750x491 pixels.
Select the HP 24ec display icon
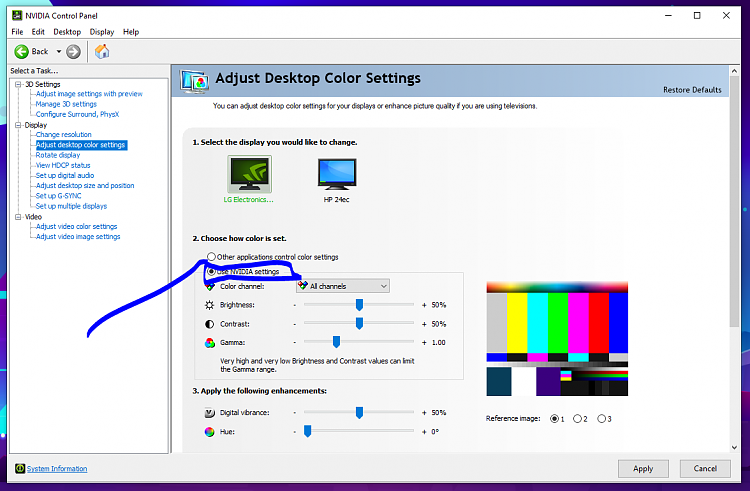coord(337,174)
